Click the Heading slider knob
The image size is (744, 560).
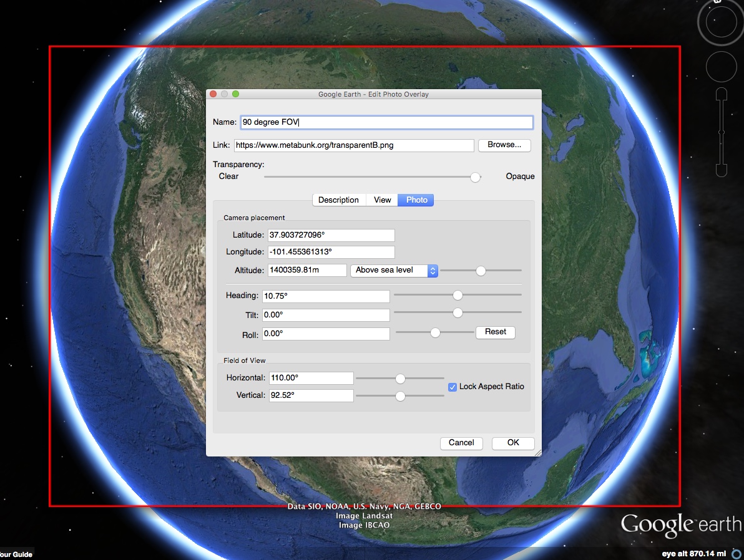coord(458,295)
